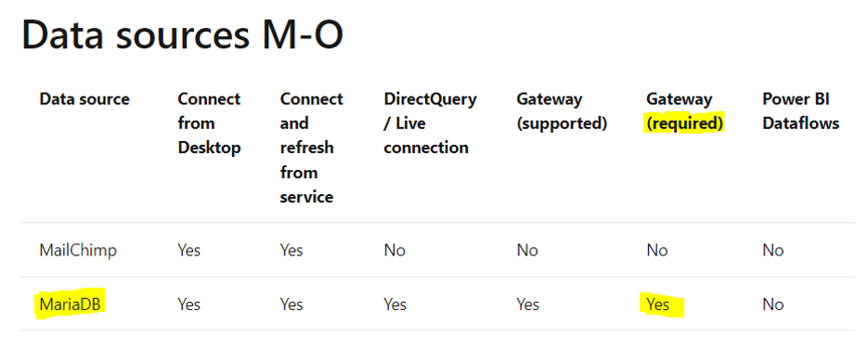The image size is (868, 351).
Task: Click the highlighted Gateway (required) header
Action: coord(685,111)
